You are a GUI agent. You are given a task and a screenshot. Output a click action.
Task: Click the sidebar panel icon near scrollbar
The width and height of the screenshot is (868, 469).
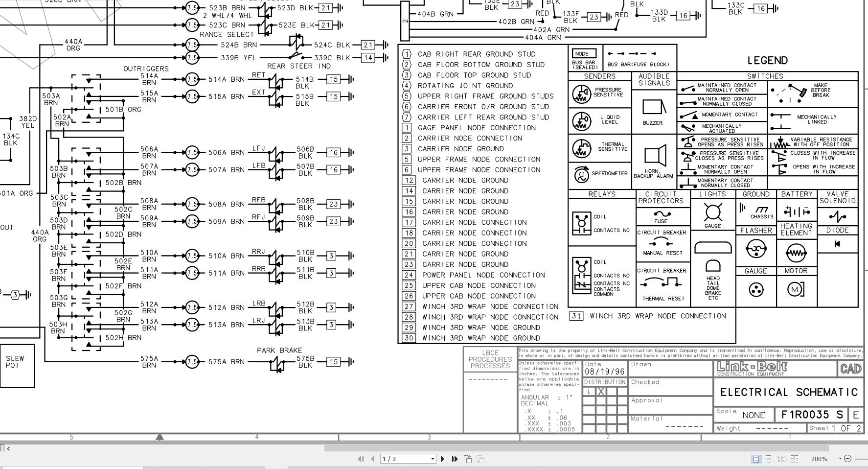pos(2,447)
